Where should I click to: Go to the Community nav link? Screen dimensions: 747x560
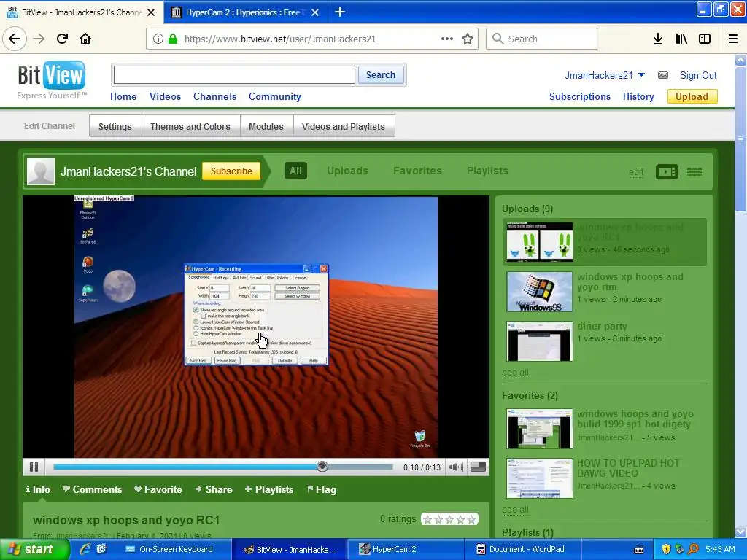(x=275, y=97)
